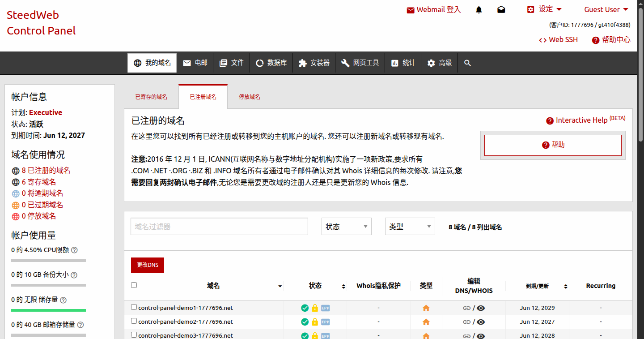The height and width of the screenshot is (339, 644).
Task: Tick the select-all checkbox in the table header
Action: click(x=134, y=285)
